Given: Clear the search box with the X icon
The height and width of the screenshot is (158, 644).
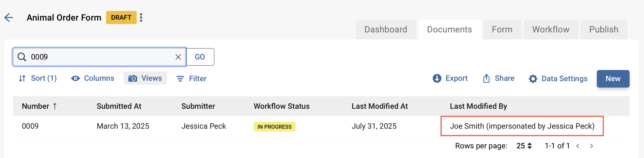Looking at the screenshot, I should coord(178,57).
